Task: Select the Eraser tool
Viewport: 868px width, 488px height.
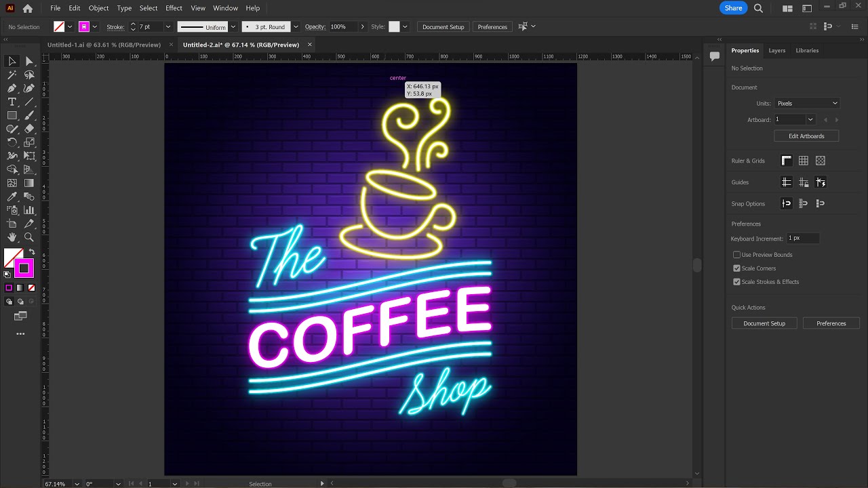Action: click(29, 129)
